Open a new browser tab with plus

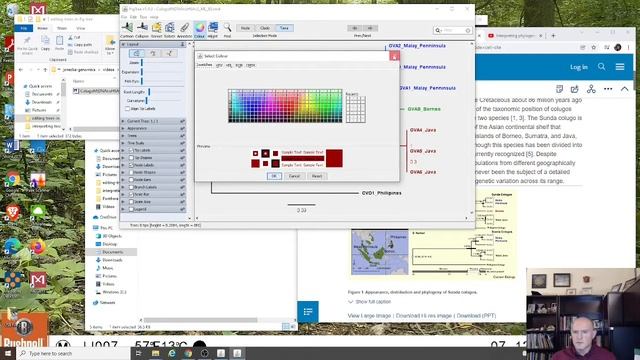tap(553, 36)
